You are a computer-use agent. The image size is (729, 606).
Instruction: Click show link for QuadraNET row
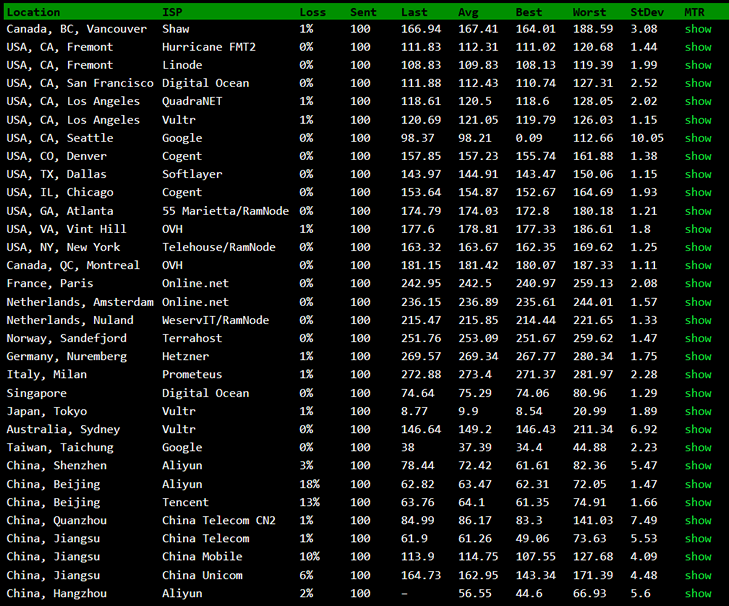[x=698, y=101]
